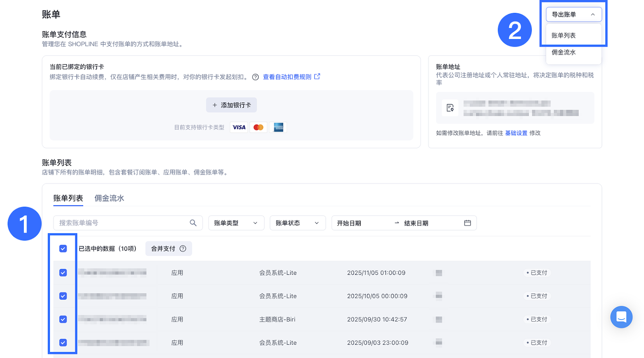Screen dimensions: 644x358
Task: Click the question mark icon before 查看自动扣费规则
Action: 255,77
